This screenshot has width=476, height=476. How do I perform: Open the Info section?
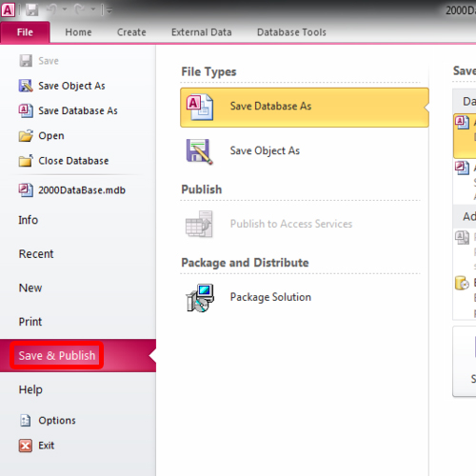click(29, 220)
